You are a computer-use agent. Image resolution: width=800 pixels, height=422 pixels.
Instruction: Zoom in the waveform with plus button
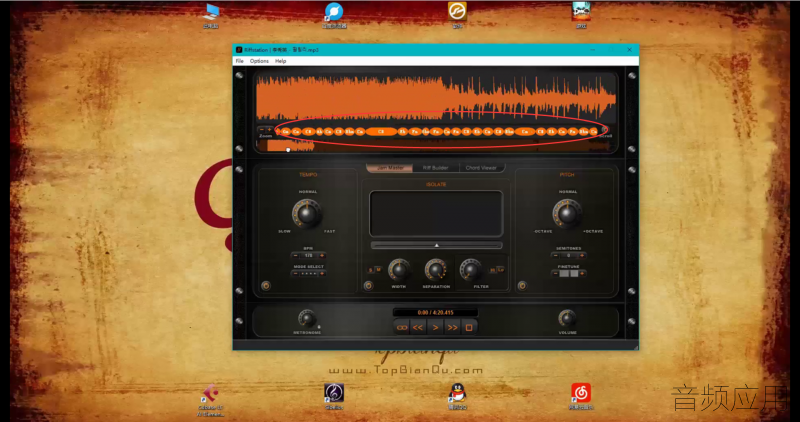click(x=269, y=130)
